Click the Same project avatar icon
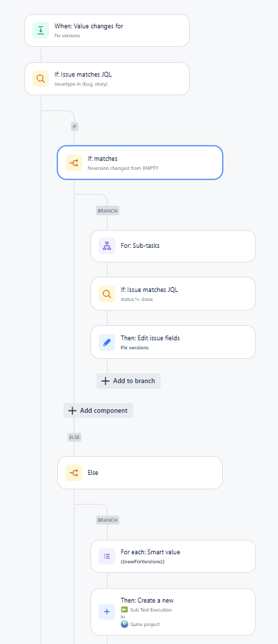 tap(124, 624)
